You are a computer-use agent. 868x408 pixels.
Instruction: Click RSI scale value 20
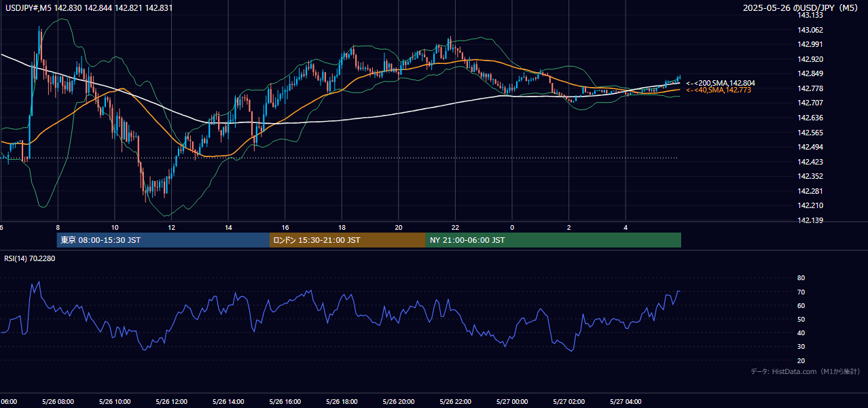801,360
